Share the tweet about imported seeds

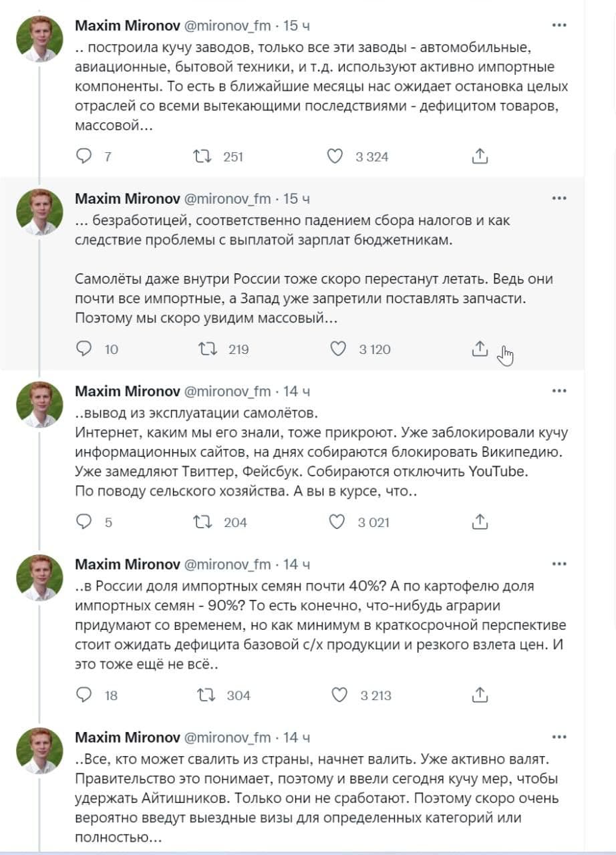coord(480,695)
